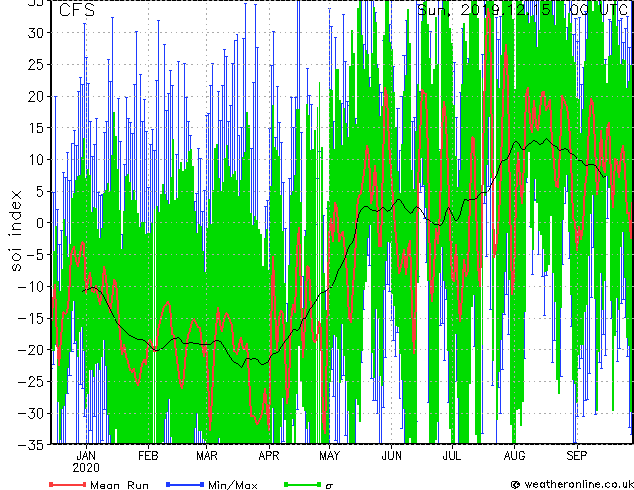Click the Mean Run legend label
Viewport: 634px width, 490px height.
click(x=118, y=484)
